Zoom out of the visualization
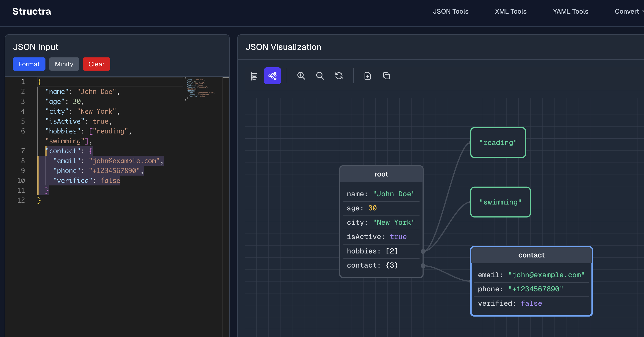 pyautogui.click(x=320, y=76)
